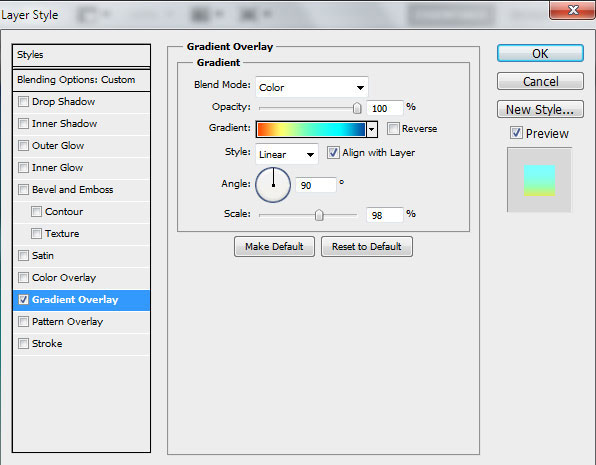
Task: Open the Blend Mode dropdown
Action: pyautogui.click(x=312, y=87)
